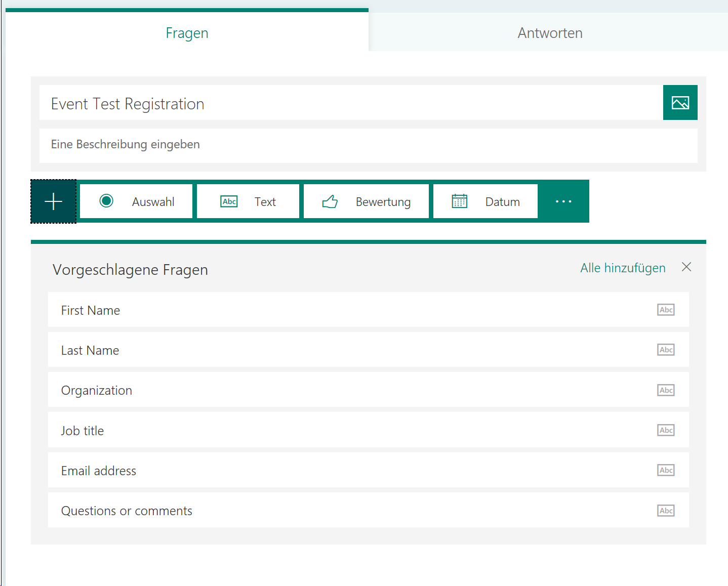
Task: Add a Datum date question
Action: (x=486, y=201)
